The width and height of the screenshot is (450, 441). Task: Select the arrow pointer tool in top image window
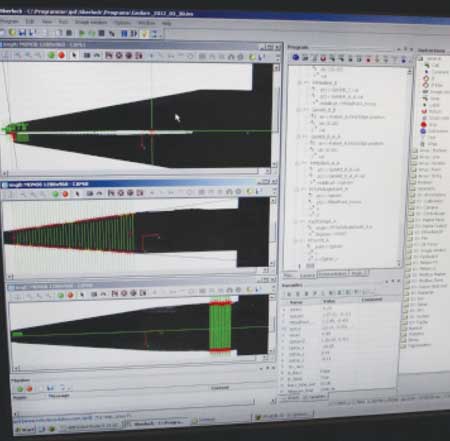click(x=74, y=55)
